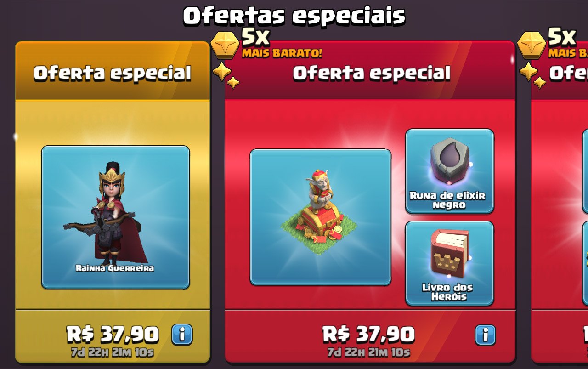This screenshot has height=369, width=588.
Task: Click the red card's Oferta especial header
Action: 372,73
